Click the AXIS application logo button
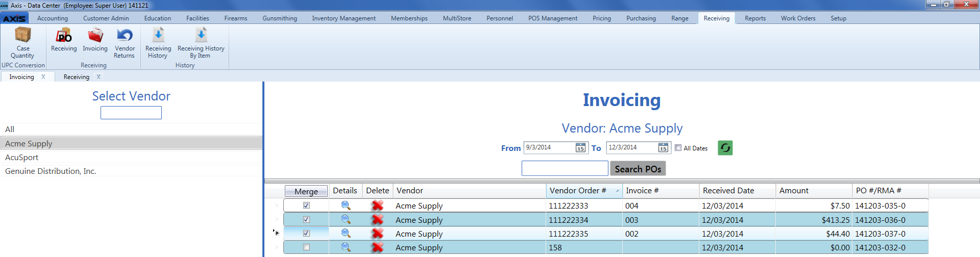The image size is (980, 257). click(x=14, y=18)
